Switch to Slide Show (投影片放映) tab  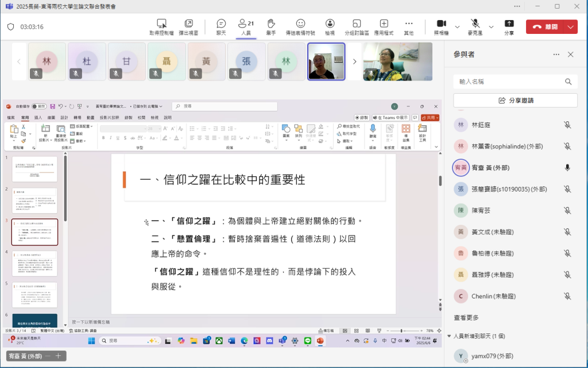(x=110, y=118)
